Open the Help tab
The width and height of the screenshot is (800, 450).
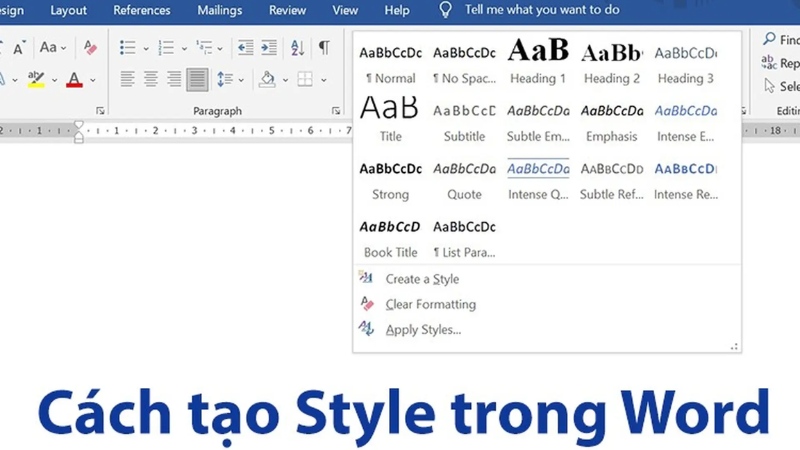click(397, 10)
